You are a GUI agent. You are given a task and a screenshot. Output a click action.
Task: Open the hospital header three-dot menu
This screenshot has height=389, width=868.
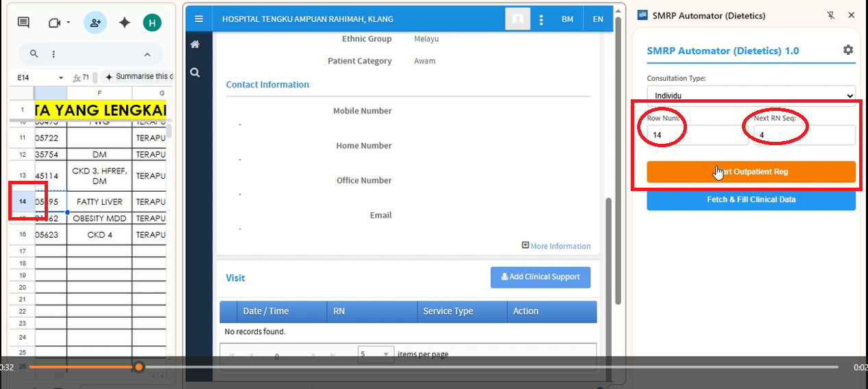point(542,19)
